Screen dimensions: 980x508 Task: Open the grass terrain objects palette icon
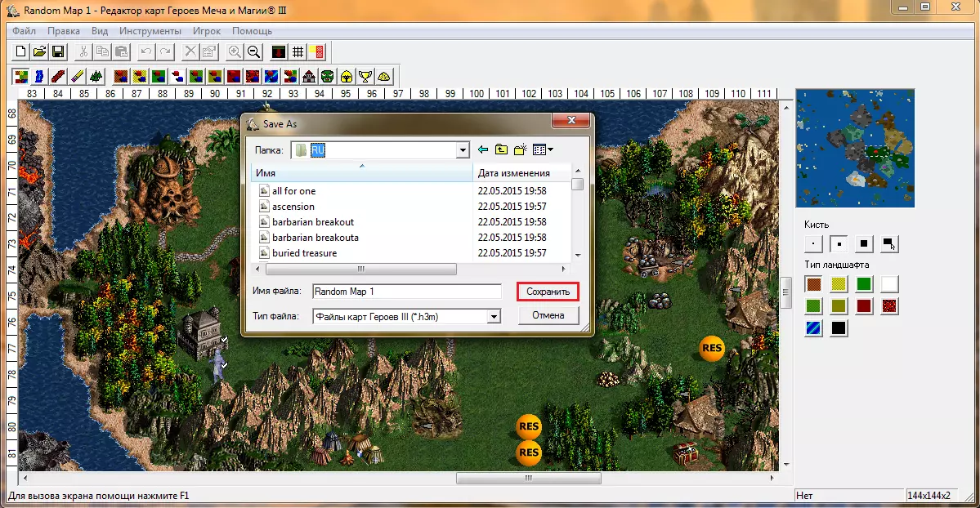click(x=159, y=77)
